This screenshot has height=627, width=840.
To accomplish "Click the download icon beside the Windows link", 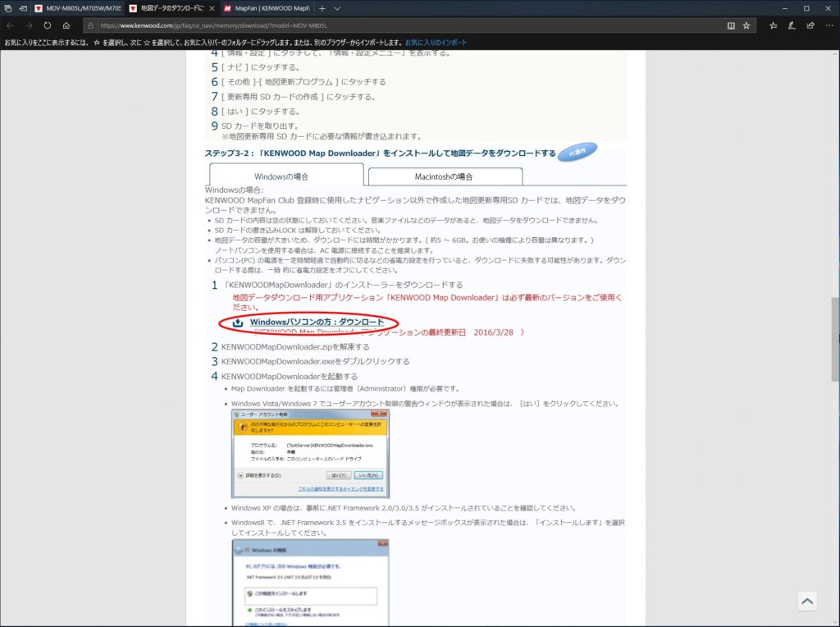I will 238,323.
